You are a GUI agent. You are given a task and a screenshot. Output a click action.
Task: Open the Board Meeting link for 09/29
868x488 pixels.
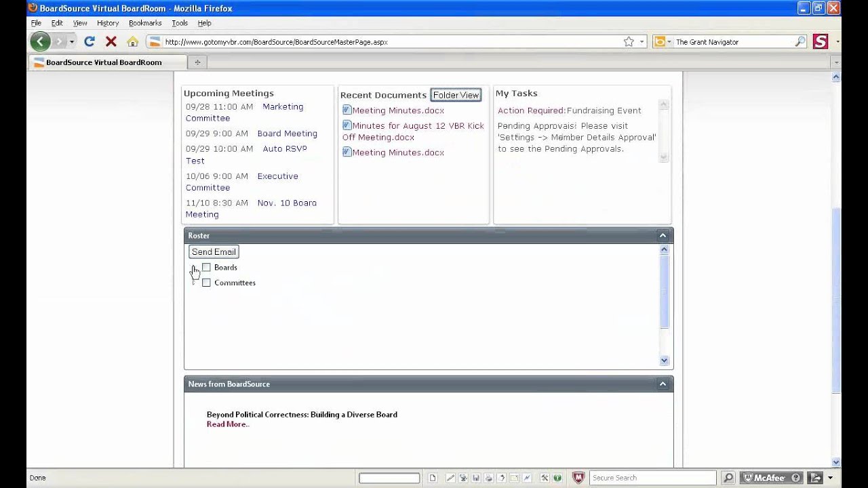pos(287,134)
